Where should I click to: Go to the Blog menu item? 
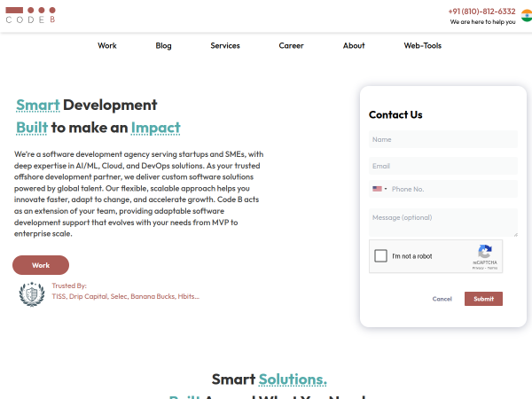[x=163, y=45]
